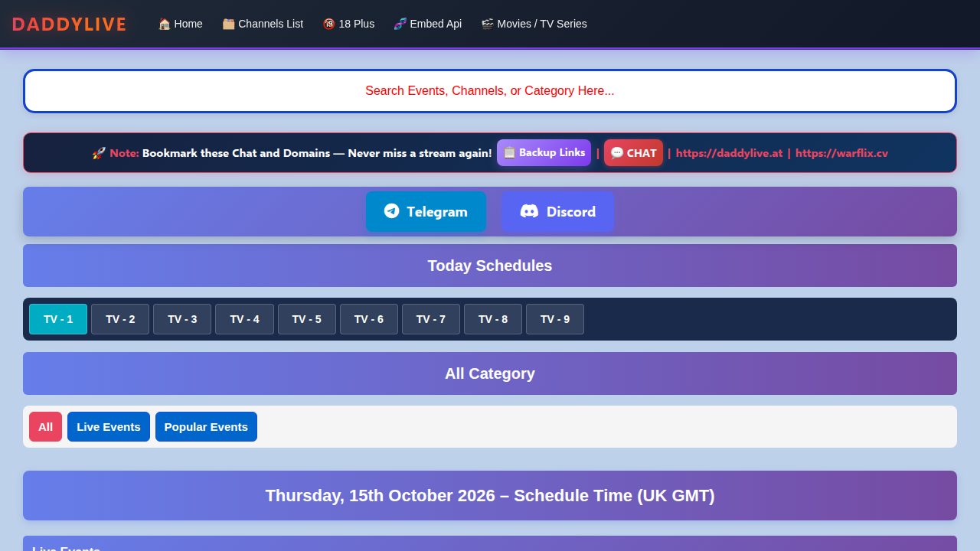
Task: Focus the search events input field
Action: coord(490,91)
